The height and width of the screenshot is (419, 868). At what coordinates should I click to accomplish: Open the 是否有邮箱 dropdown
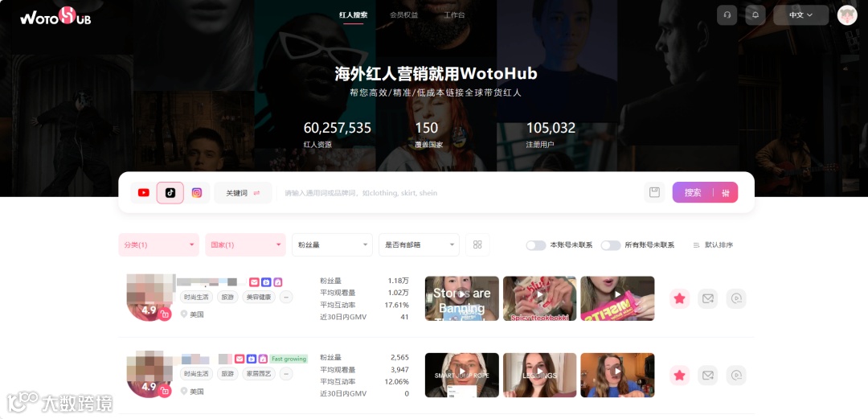(419, 244)
